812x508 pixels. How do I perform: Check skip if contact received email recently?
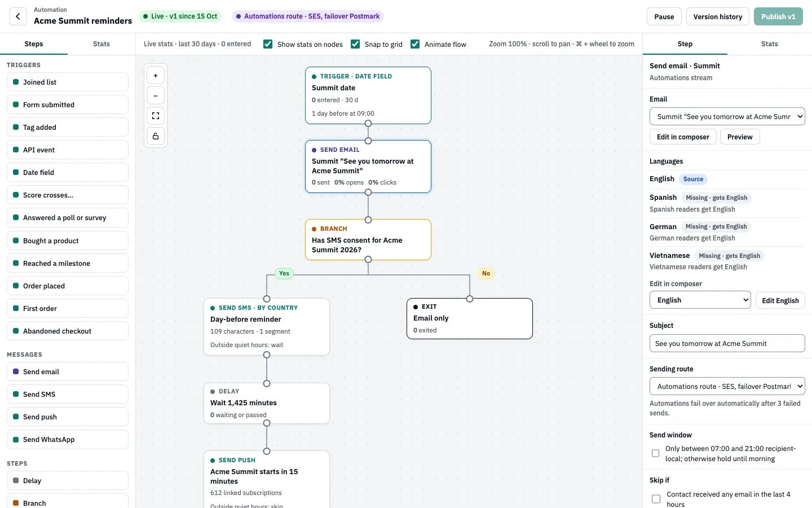[x=656, y=499]
